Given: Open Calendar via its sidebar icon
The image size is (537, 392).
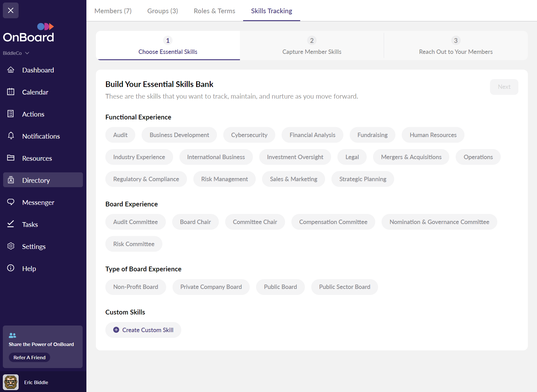Looking at the screenshot, I should (x=11, y=92).
